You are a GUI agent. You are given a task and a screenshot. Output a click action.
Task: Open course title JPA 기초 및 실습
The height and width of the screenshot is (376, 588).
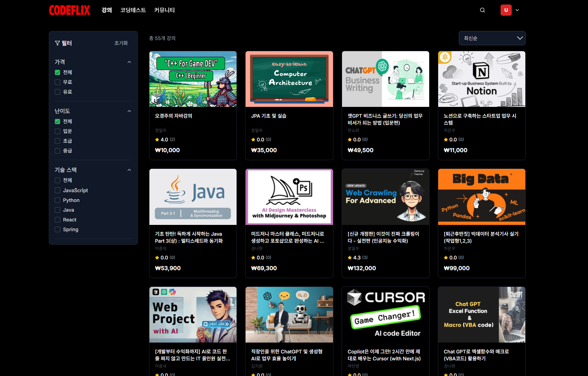click(x=269, y=116)
